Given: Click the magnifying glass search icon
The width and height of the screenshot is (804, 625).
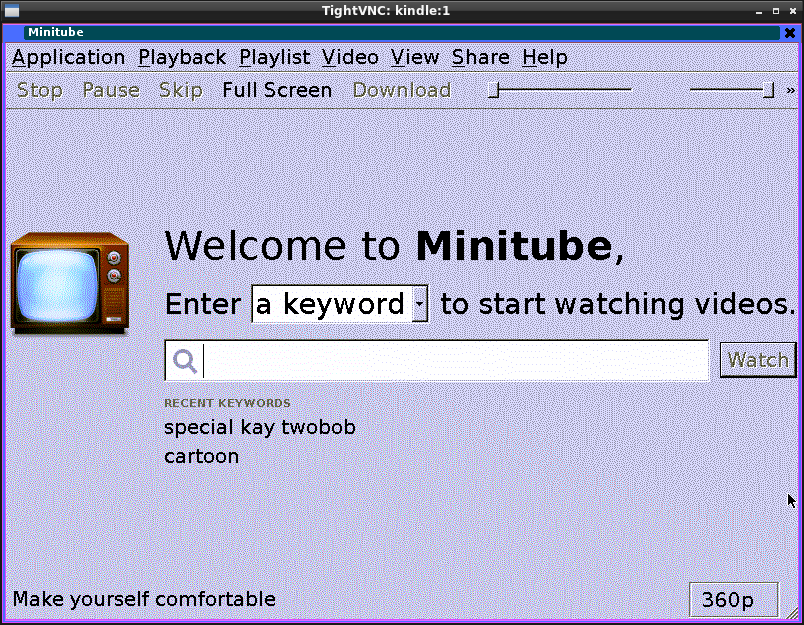Looking at the screenshot, I should (x=185, y=361).
